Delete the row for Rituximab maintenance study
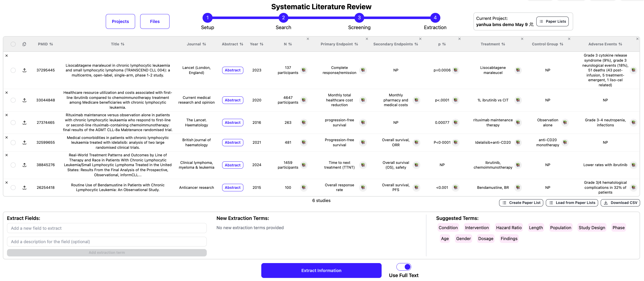The width and height of the screenshot is (644, 281). pos(7,115)
